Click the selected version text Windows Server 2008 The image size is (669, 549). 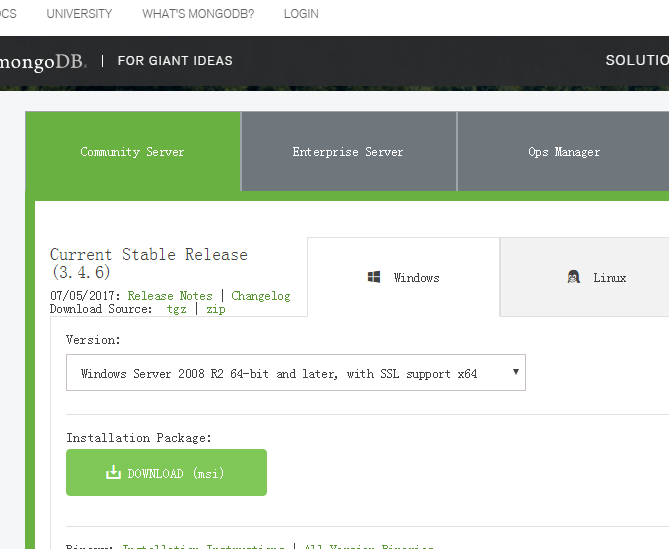(279, 374)
